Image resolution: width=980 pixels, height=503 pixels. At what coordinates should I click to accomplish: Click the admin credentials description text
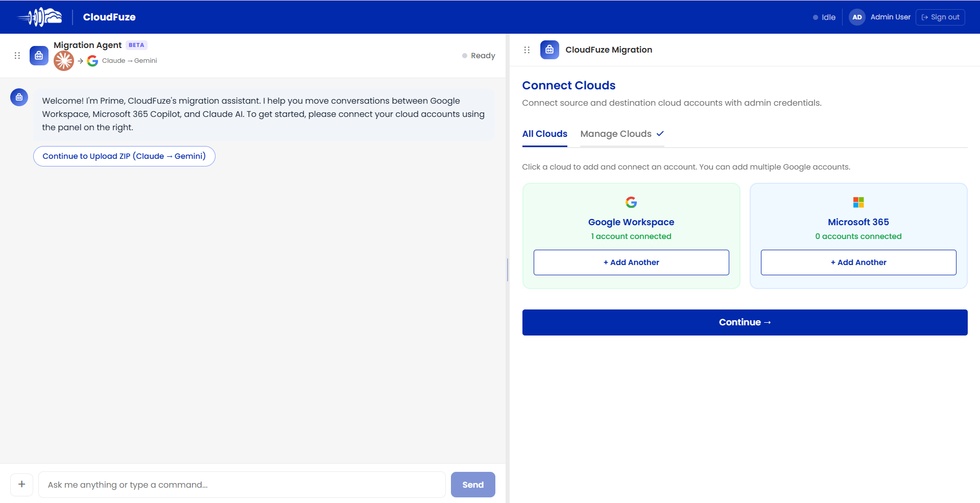(672, 103)
